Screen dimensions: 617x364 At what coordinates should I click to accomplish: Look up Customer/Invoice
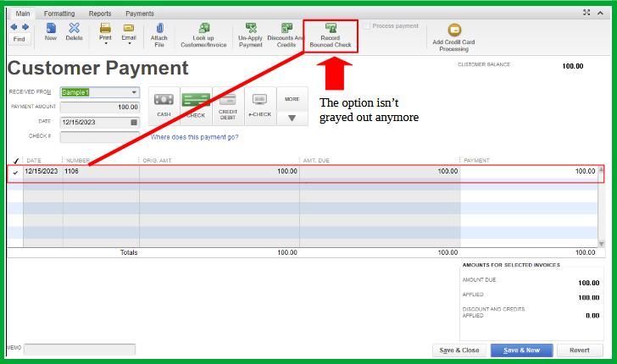(x=203, y=35)
